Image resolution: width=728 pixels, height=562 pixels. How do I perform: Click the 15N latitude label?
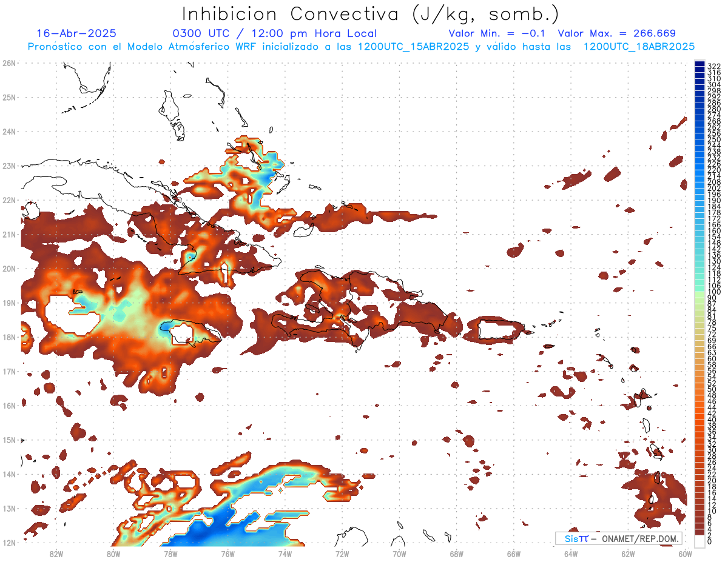8,440
